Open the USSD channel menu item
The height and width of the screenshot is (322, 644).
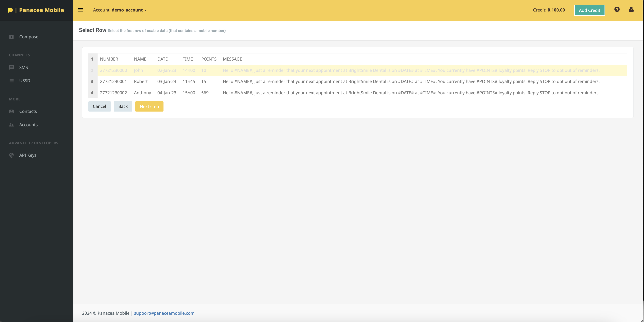point(25,81)
